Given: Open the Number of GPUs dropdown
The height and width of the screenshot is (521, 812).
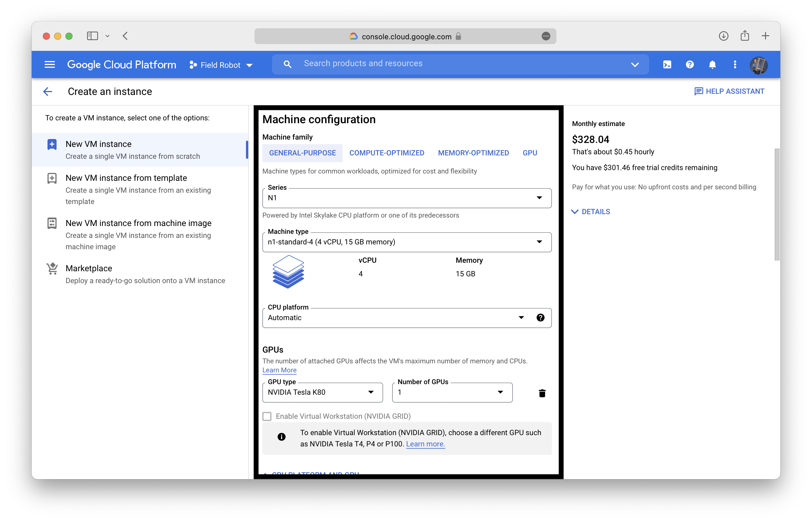Looking at the screenshot, I should pos(452,392).
